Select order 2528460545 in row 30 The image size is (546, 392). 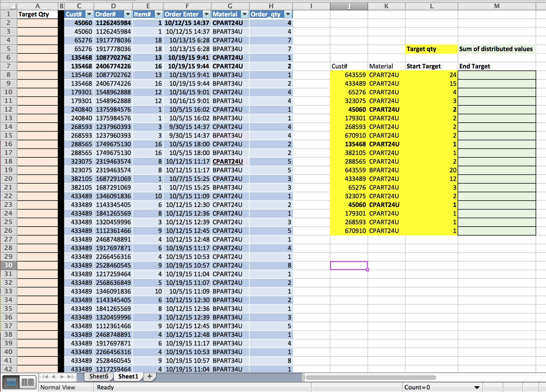[114, 265]
